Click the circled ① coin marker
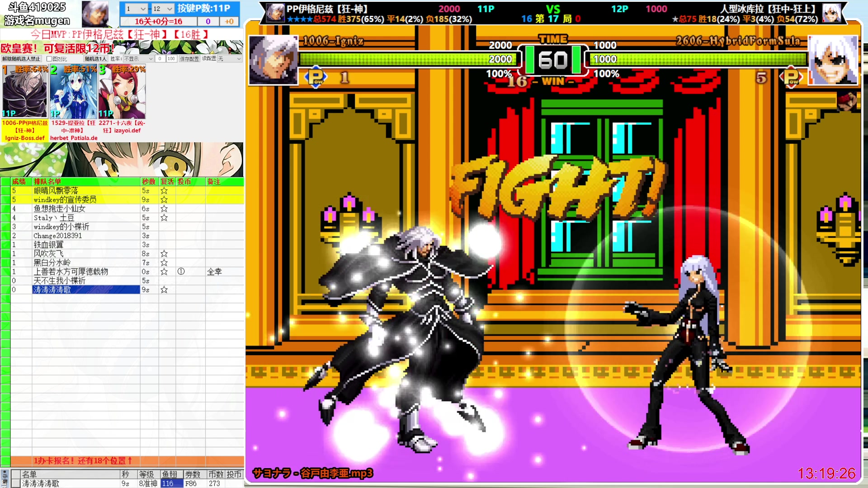The height and width of the screenshot is (488, 868). click(181, 272)
